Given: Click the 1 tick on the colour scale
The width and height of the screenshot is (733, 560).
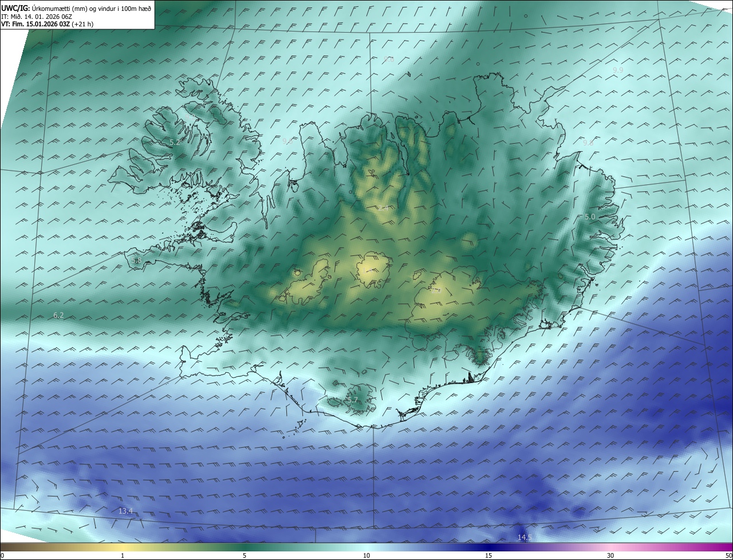Looking at the screenshot, I should point(123,555).
